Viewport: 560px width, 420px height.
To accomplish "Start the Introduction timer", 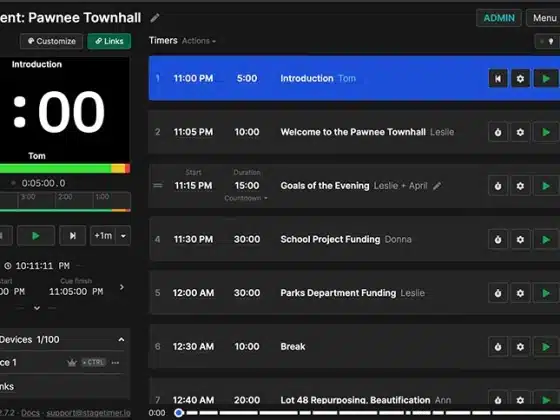I will coord(546,79).
